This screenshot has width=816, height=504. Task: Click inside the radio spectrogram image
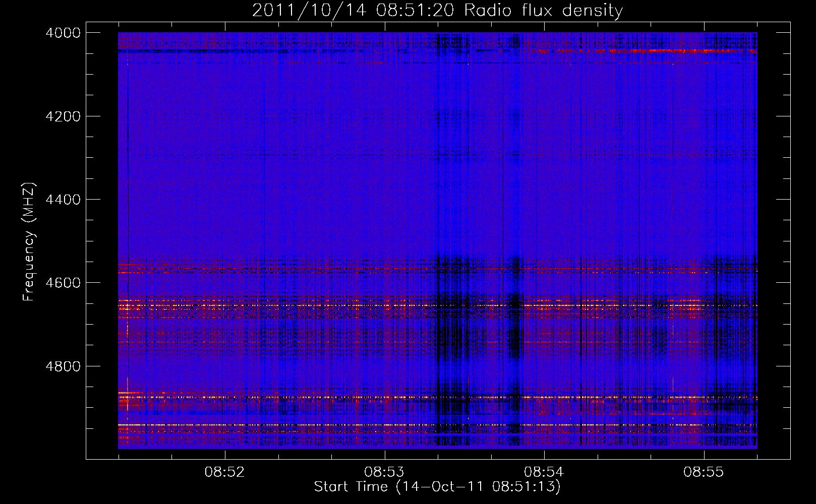pos(438,240)
